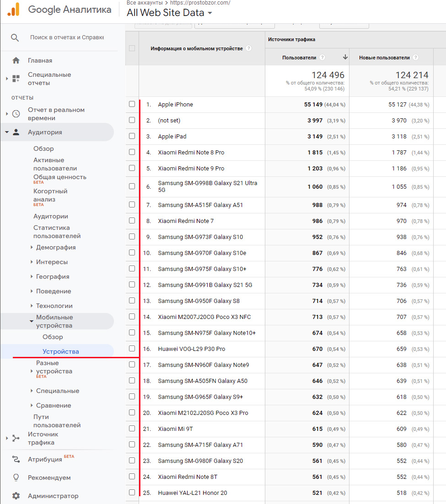The height and width of the screenshot is (504, 446).
Task: Check the Apple iPhone row checkbox
Action: pos(132,104)
